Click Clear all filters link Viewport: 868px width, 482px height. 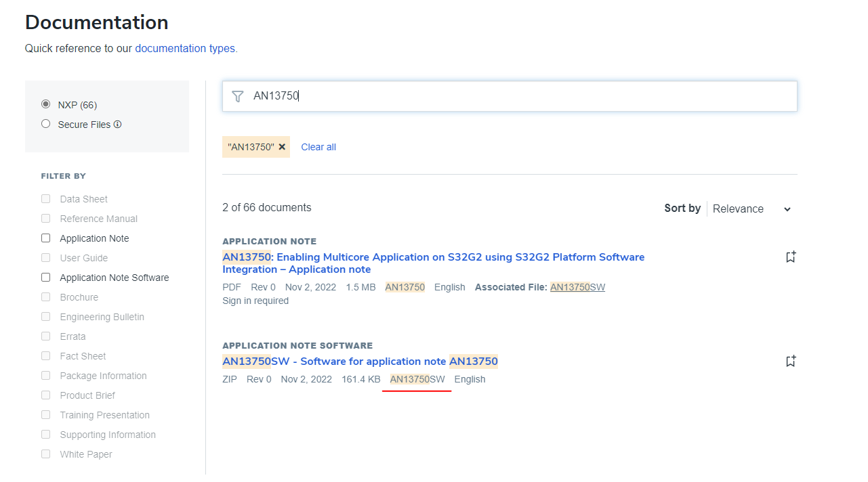tap(318, 147)
